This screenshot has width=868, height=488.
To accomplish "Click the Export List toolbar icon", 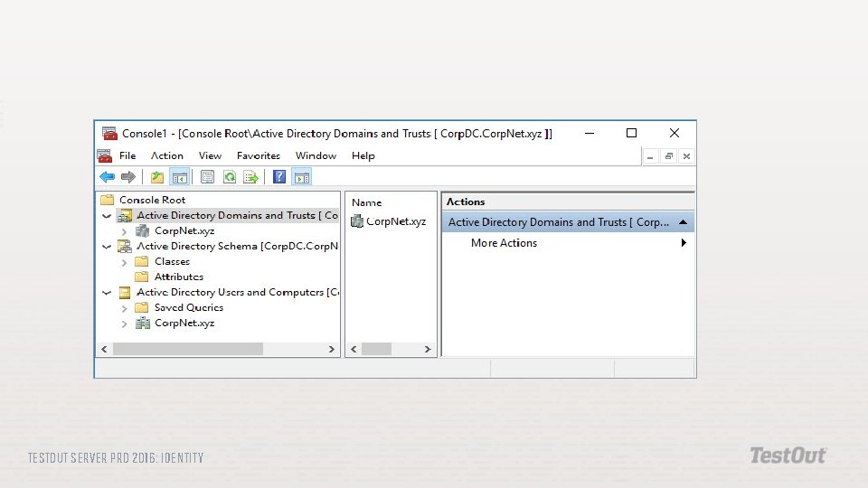I will pyautogui.click(x=250, y=177).
